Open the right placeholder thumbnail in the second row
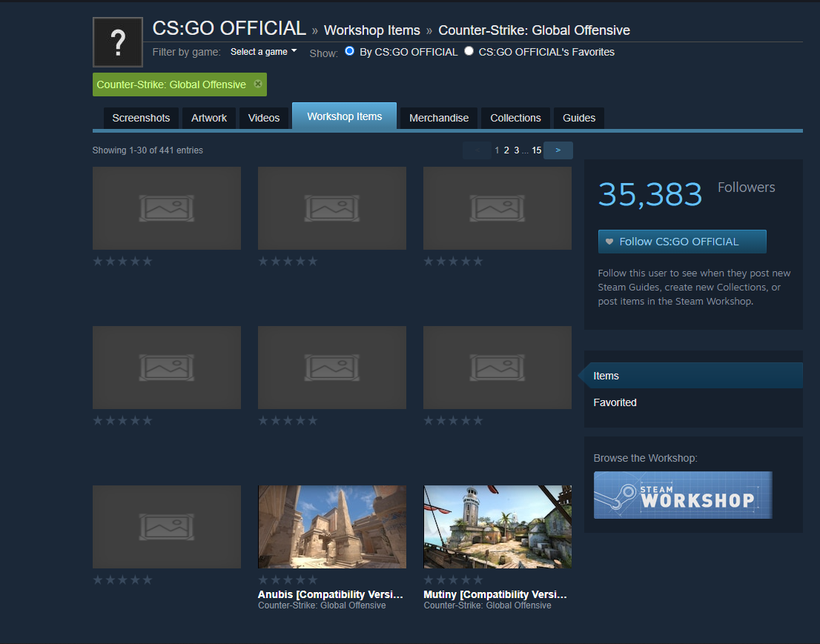 [x=497, y=368]
